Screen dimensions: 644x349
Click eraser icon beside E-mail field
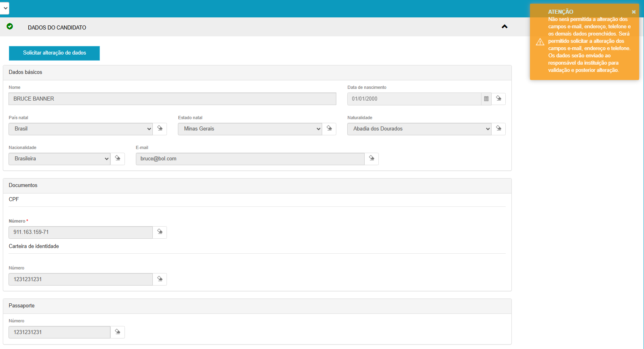coord(372,158)
